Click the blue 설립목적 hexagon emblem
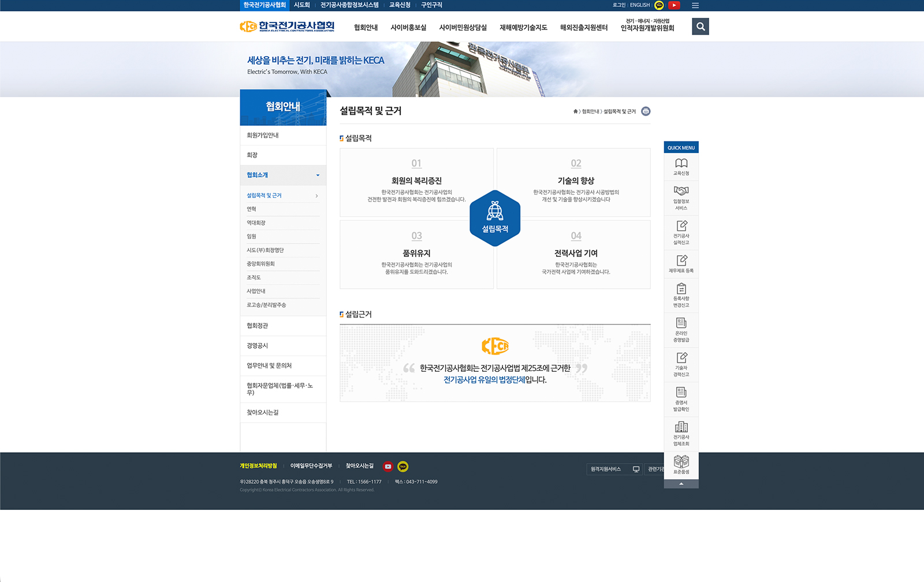 495,218
